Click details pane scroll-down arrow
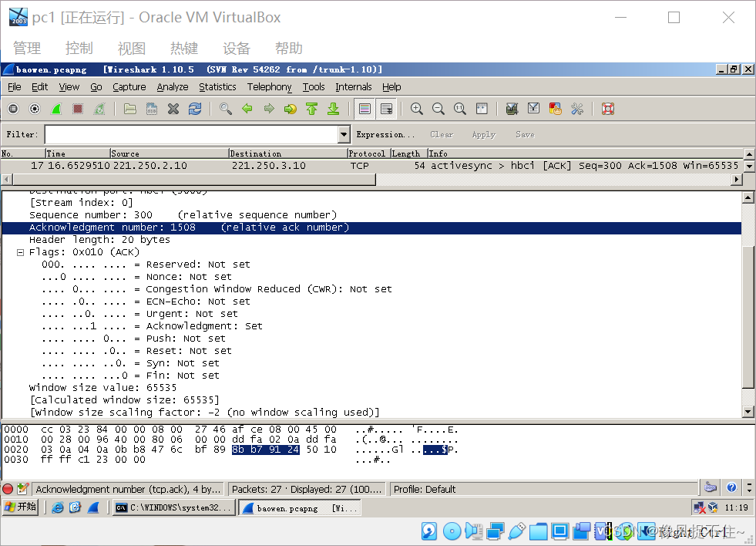Viewport: 756px width, 546px height. click(748, 412)
